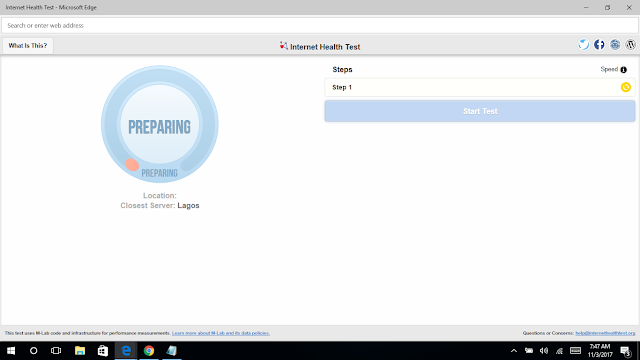Click the Closest Server Lagos text
This screenshot has width=640, height=360.
(160, 206)
